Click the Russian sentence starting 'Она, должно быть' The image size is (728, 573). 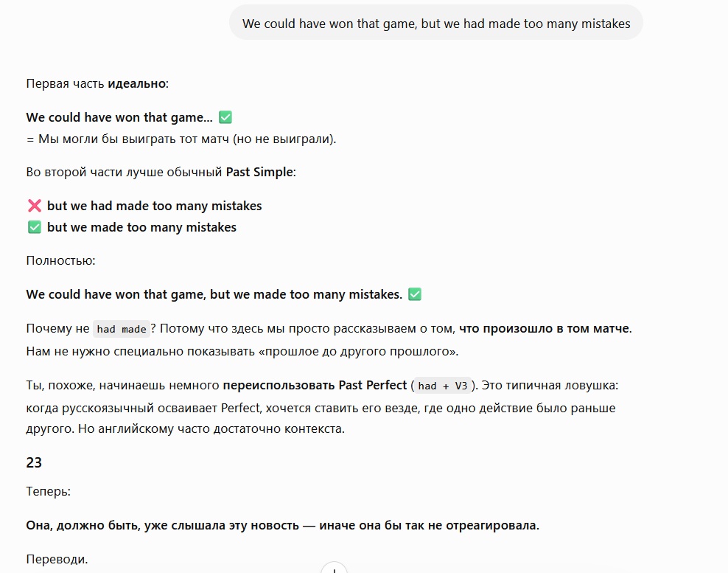pos(282,525)
